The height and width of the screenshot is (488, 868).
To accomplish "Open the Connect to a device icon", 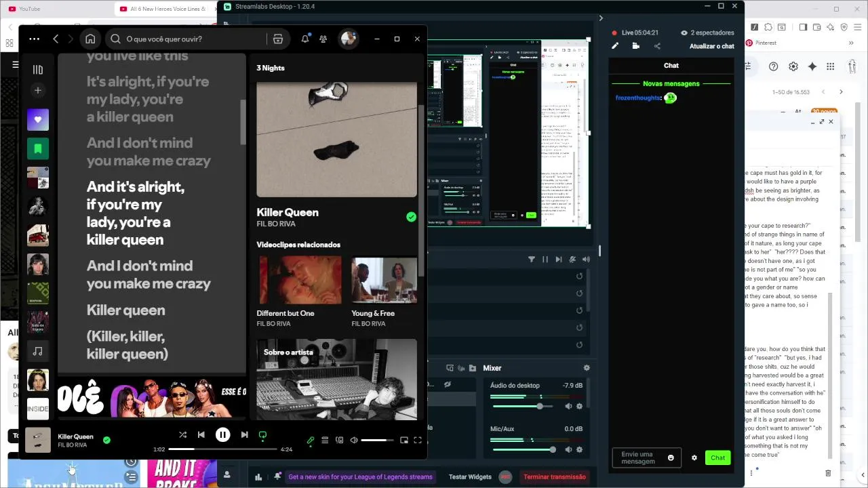I will pyautogui.click(x=340, y=440).
